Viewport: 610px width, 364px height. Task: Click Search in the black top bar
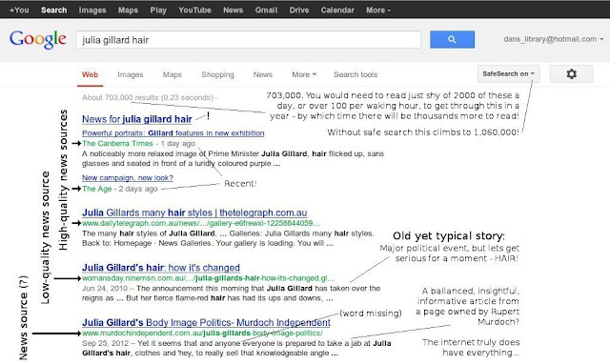click(53, 10)
